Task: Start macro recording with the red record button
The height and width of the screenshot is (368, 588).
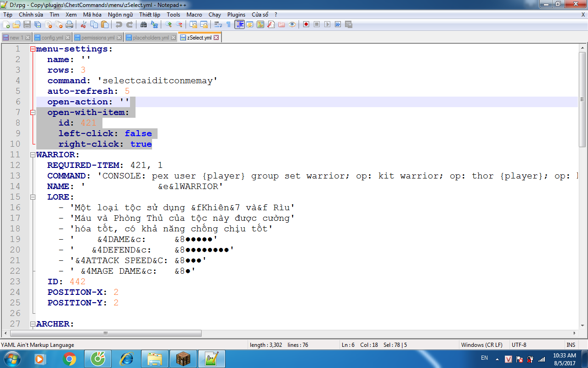Action: click(306, 24)
